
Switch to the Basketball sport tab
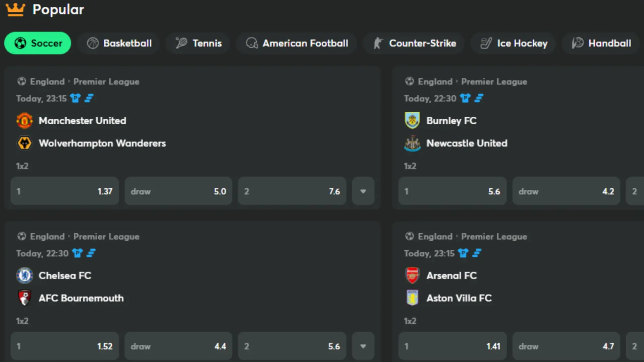pyautogui.click(x=119, y=43)
